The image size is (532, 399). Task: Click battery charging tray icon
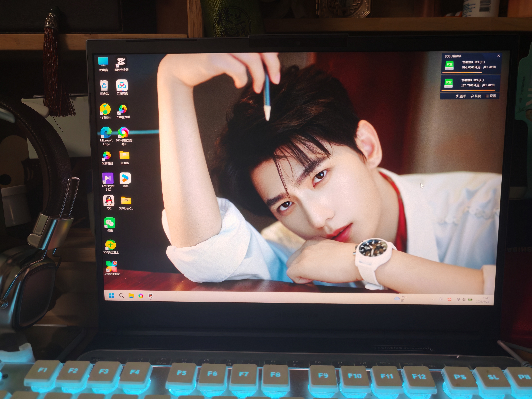click(470, 300)
